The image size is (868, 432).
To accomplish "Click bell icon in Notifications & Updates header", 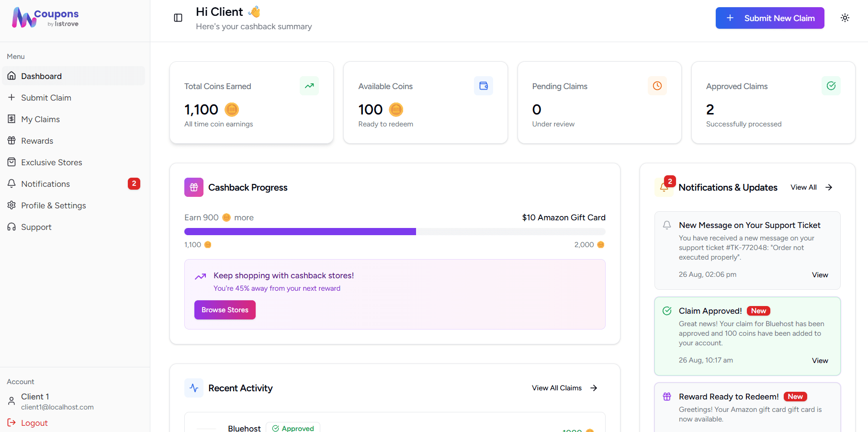I will pos(664,187).
